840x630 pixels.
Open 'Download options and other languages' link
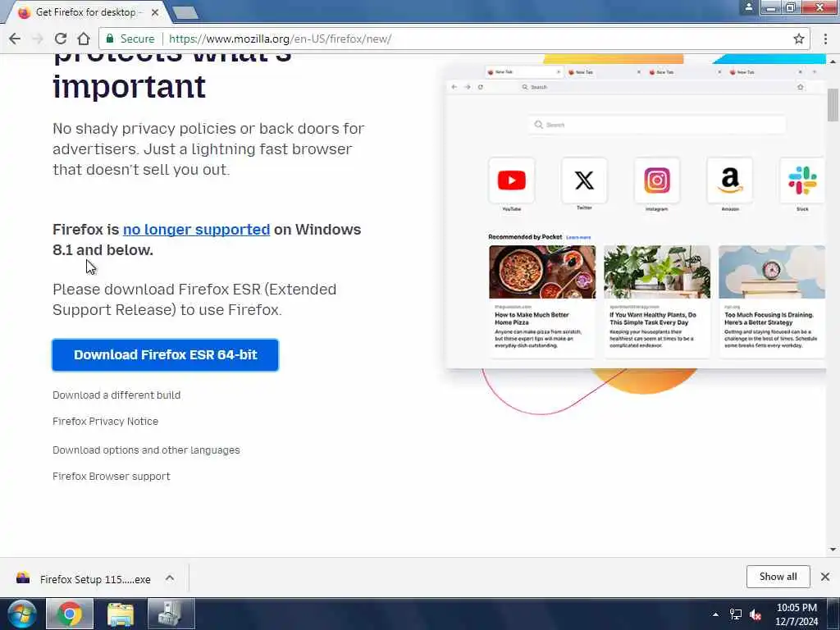coord(146,450)
